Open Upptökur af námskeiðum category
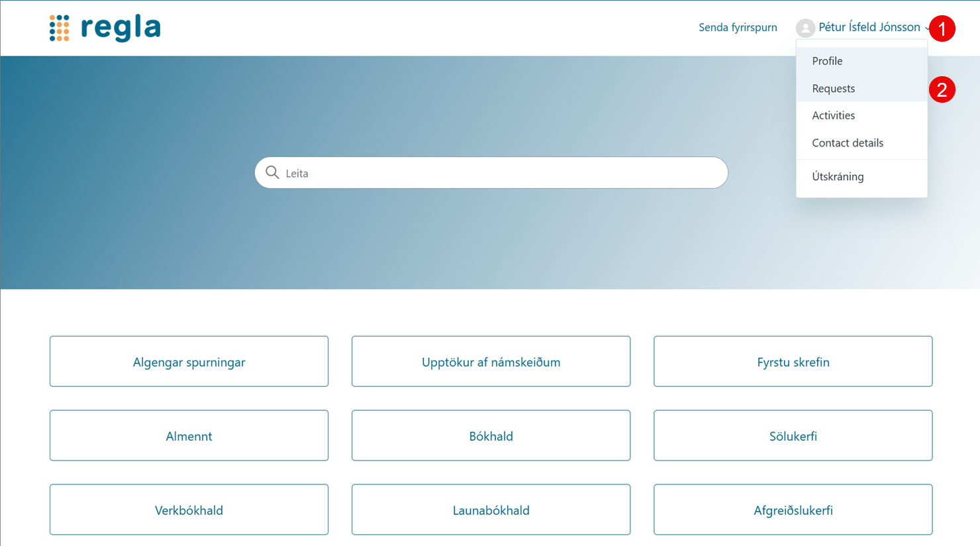This screenshot has height=546, width=980. tap(491, 362)
